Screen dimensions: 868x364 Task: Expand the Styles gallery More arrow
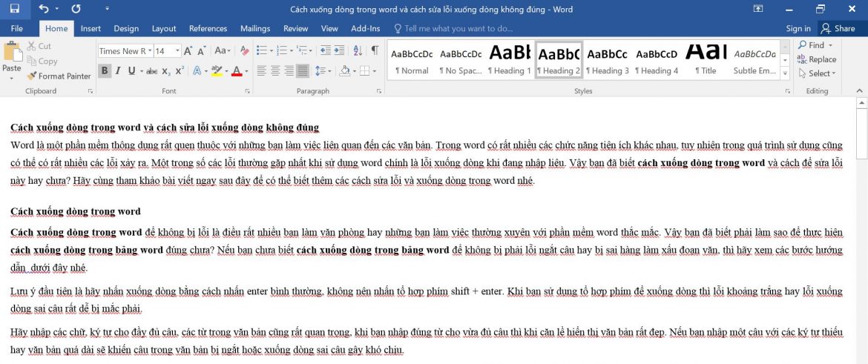pos(785,73)
